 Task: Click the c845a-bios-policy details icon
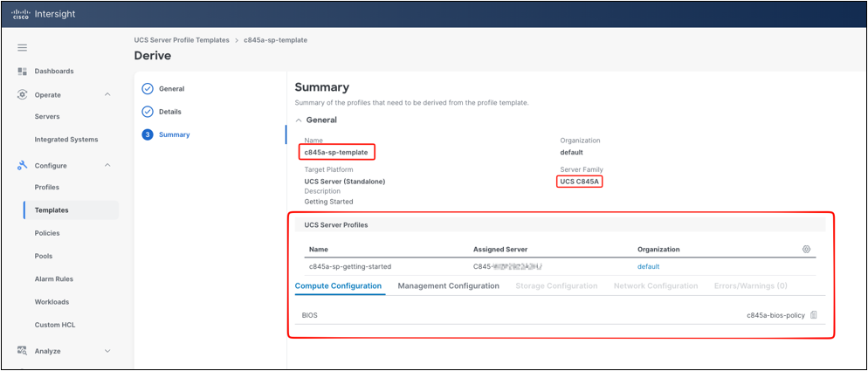pos(813,315)
